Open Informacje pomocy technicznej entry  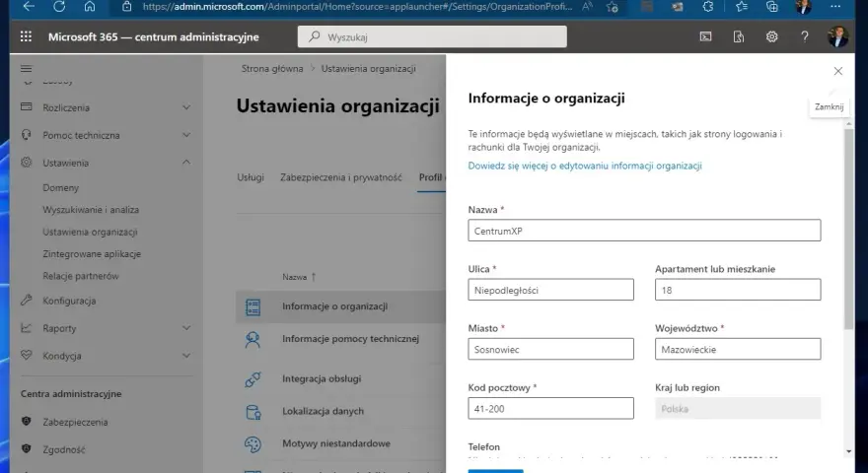click(350, 339)
